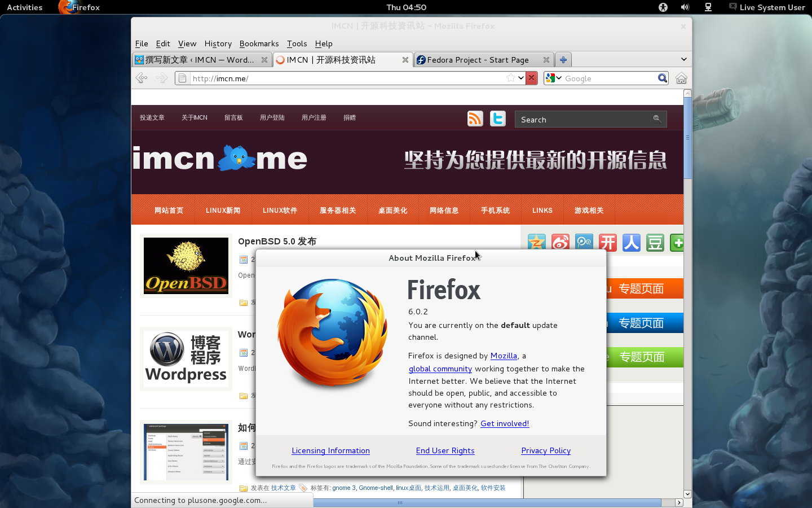Click the horizontal scrollbar thumb
Viewport: 812px width, 508px height.
400,502
